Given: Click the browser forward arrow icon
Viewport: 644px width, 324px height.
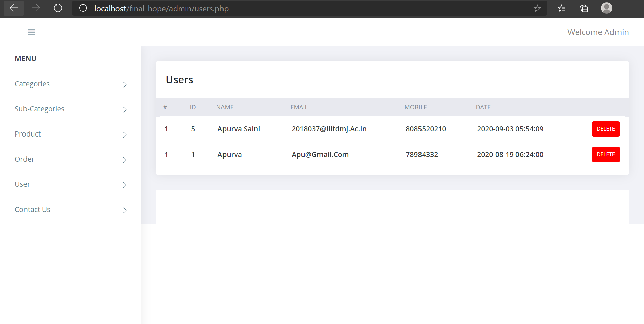Looking at the screenshot, I should pyautogui.click(x=36, y=8).
